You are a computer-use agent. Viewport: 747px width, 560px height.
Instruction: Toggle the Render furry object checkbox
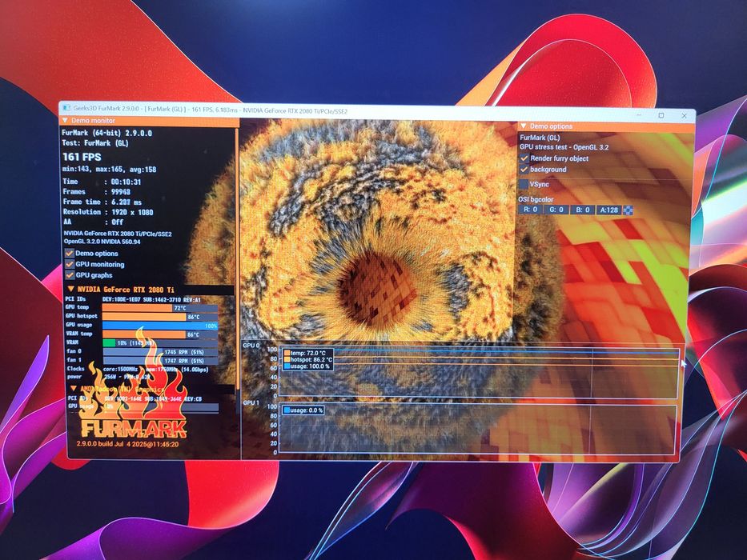pyautogui.click(x=524, y=158)
